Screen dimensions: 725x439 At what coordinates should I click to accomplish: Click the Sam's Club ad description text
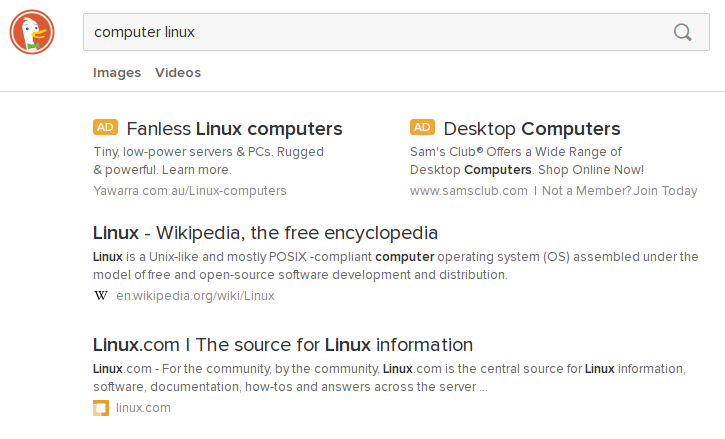pyautogui.click(x=527, y=161)
